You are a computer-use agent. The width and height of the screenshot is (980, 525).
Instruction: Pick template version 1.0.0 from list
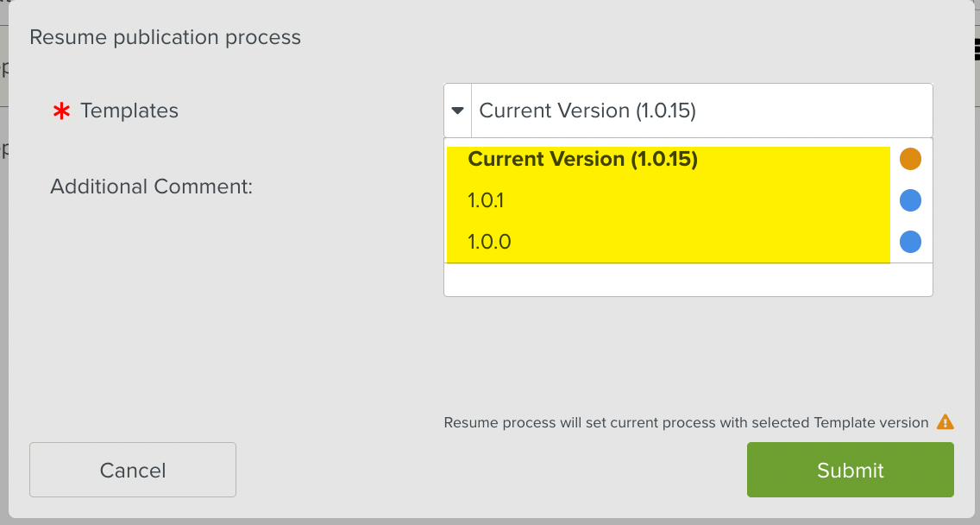(490, 242)
